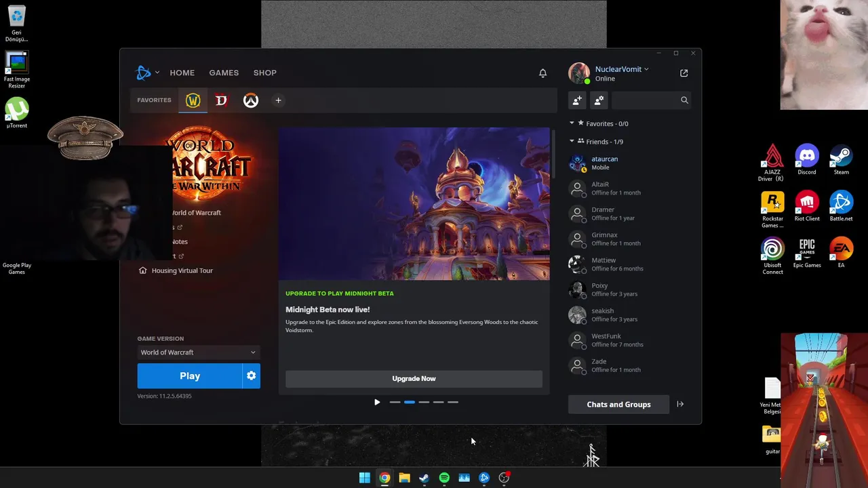The image size is (868, 488).
Task: Go to the SHOP tab
Action: point(265,73)
